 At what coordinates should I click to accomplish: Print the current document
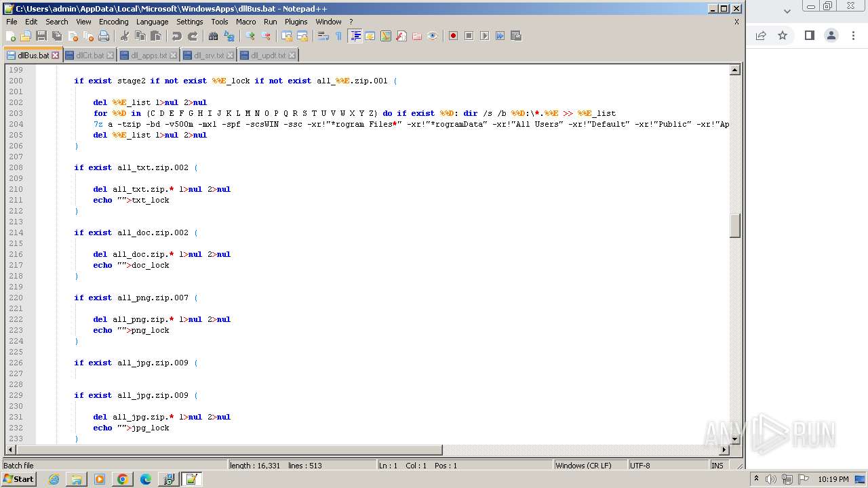coord(104,36)
